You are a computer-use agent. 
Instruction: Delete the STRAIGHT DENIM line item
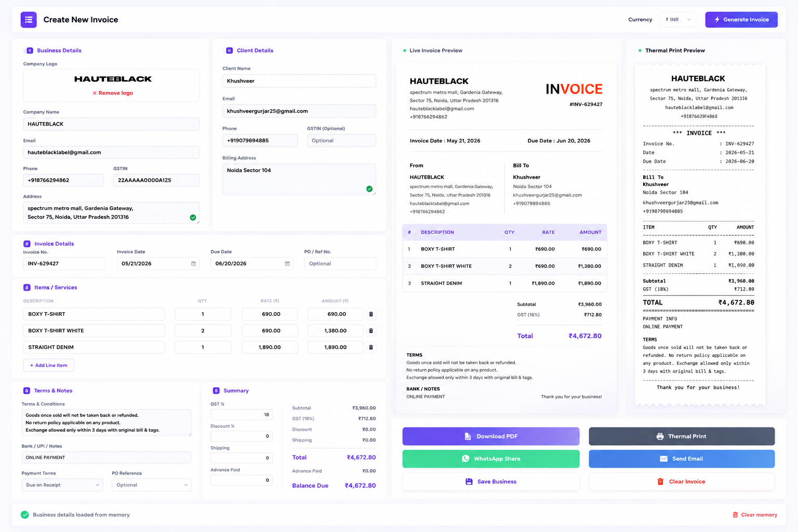tap(371, 348)
